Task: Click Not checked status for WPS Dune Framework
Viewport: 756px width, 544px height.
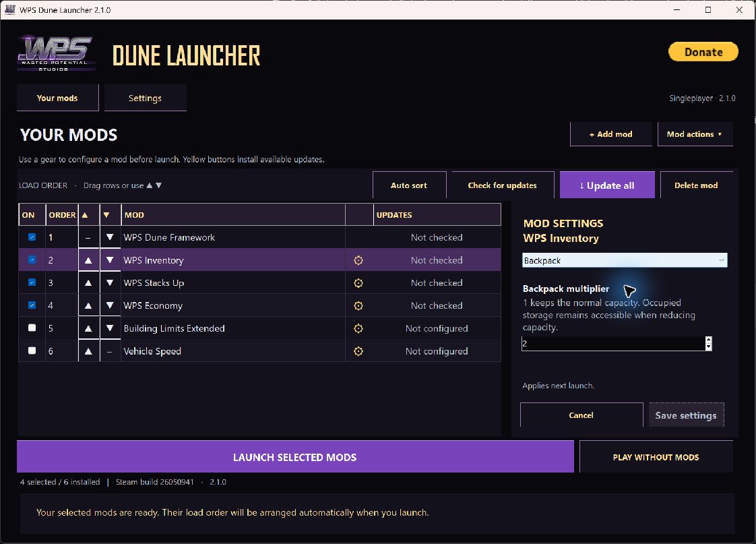Action: pyautogui.click(x=437, y=237)
